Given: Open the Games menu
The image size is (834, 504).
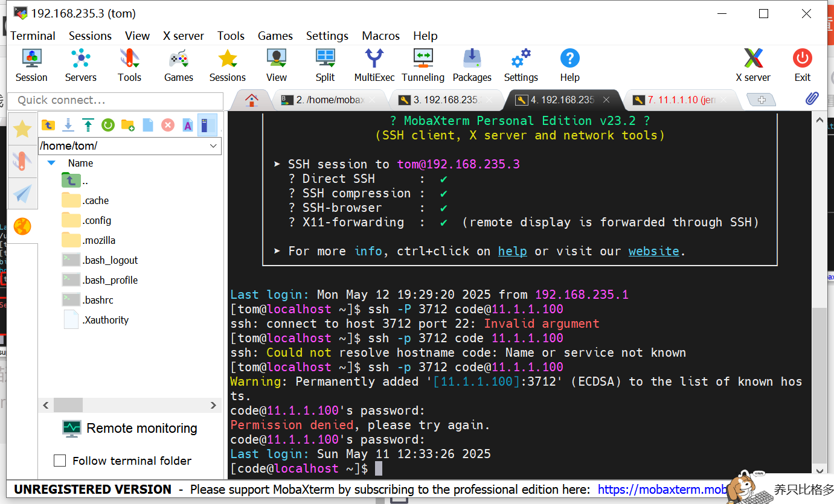Looking at the screenshot, I should pos(275,36).
